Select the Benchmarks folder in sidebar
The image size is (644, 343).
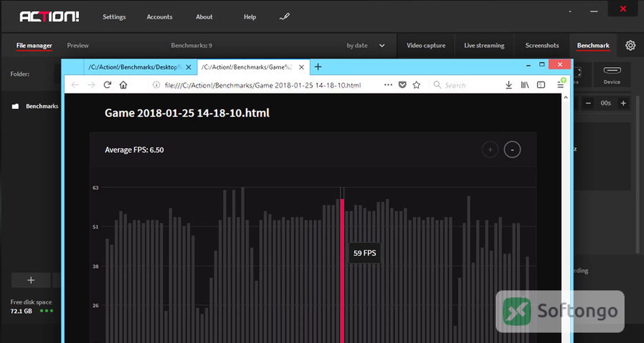click(x=35, y=106)
